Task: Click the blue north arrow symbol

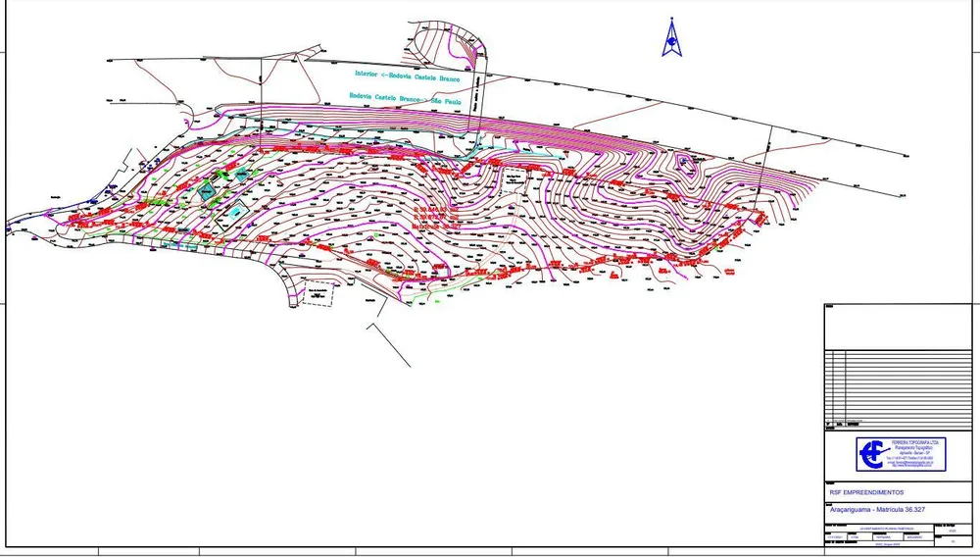Action: pyautogui.click(x=672, y=37)
